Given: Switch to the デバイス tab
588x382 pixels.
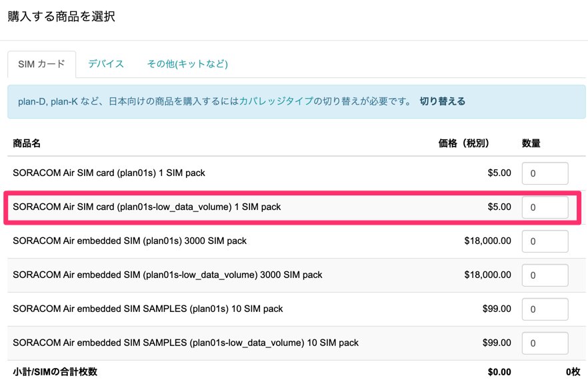Looking at the screenshot, I should coord(106,64).
